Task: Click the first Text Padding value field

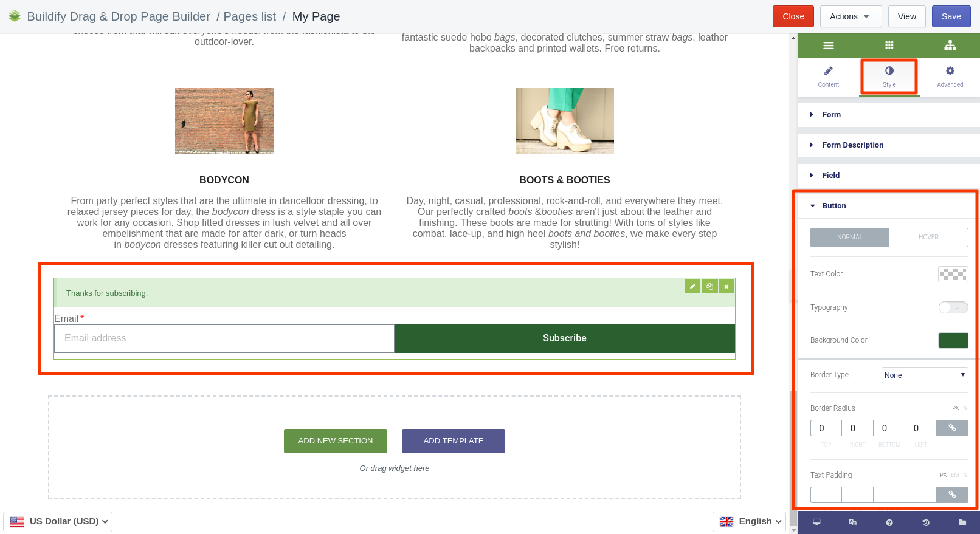Action: [826, 495]
